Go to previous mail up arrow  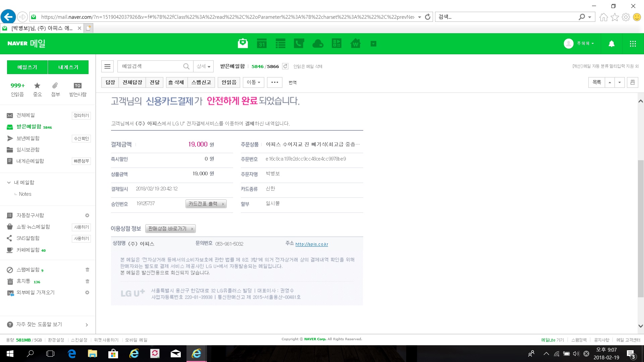coord(610,82)
